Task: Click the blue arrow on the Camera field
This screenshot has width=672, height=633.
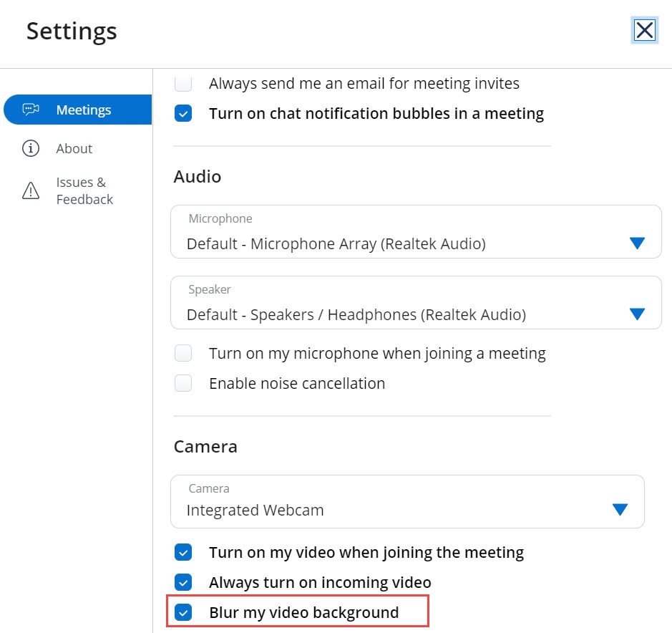Action: coord(620,510)
